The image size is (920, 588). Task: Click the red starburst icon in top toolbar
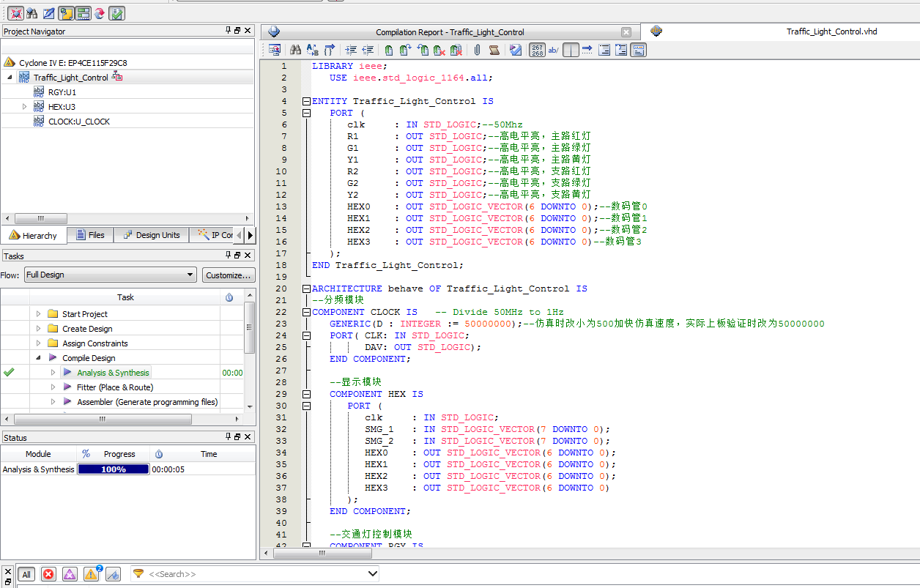15,13
